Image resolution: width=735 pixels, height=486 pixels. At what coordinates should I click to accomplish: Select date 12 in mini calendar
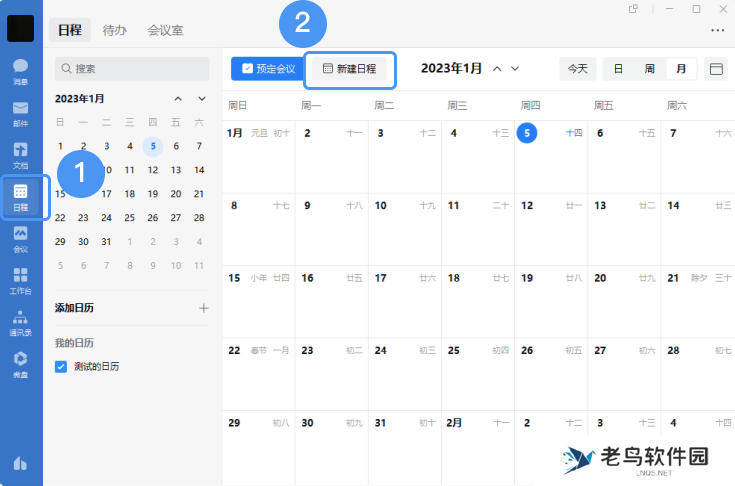click(x=153, y=170)
